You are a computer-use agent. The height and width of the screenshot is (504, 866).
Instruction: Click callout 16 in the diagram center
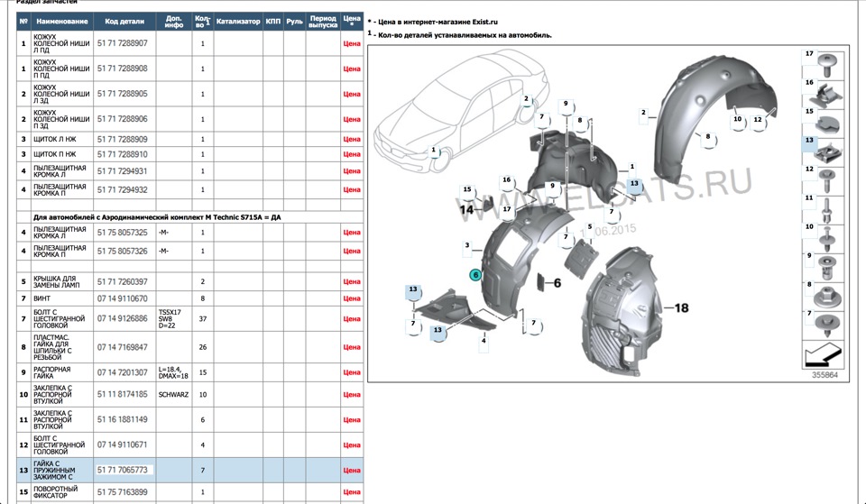(x=506, y=180)
